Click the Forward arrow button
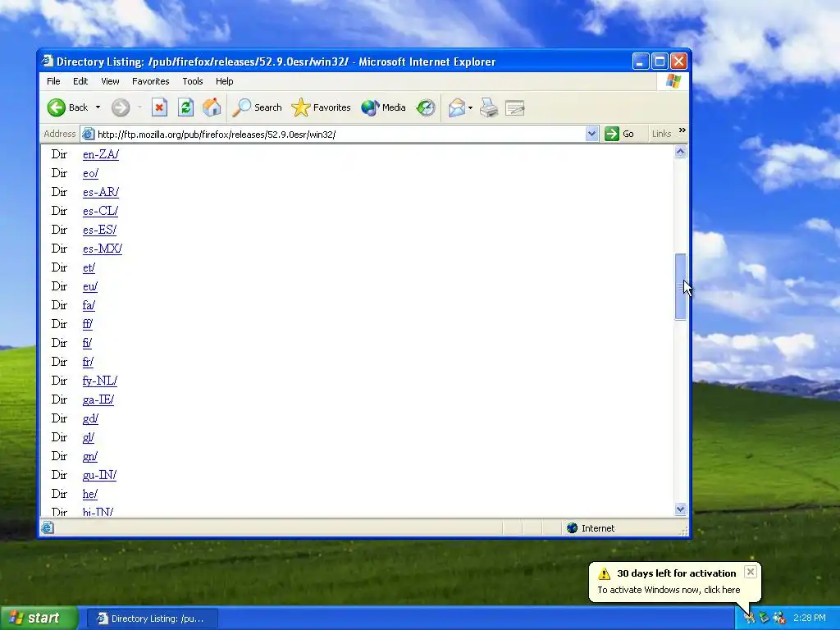Viewport: 840px width, 630px height. click(x=121, y=107)
